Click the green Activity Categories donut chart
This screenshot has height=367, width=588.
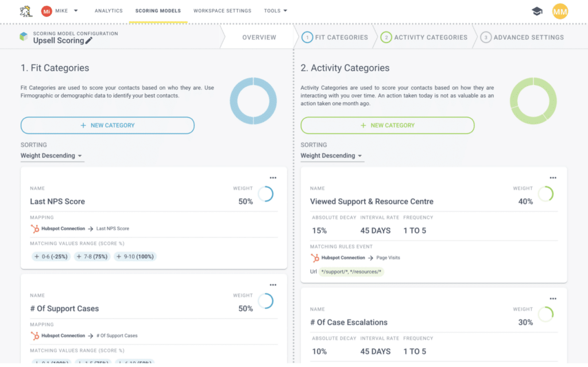pyautogui.click(x=533, y=101)
